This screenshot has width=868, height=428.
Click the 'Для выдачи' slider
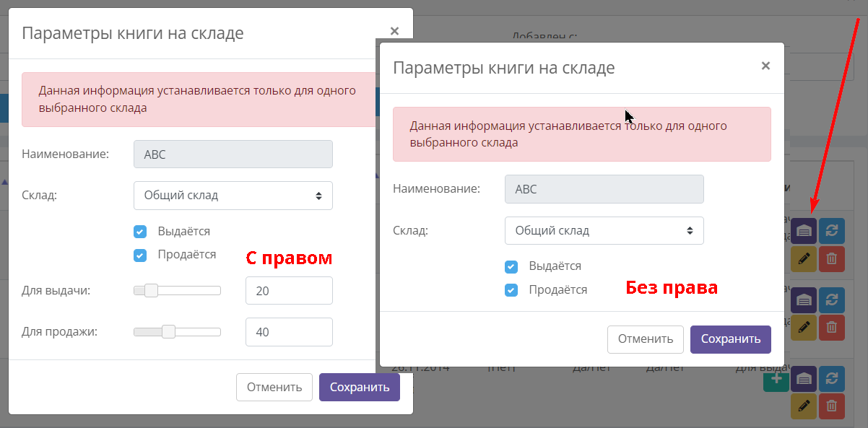[x=177, y=291]
